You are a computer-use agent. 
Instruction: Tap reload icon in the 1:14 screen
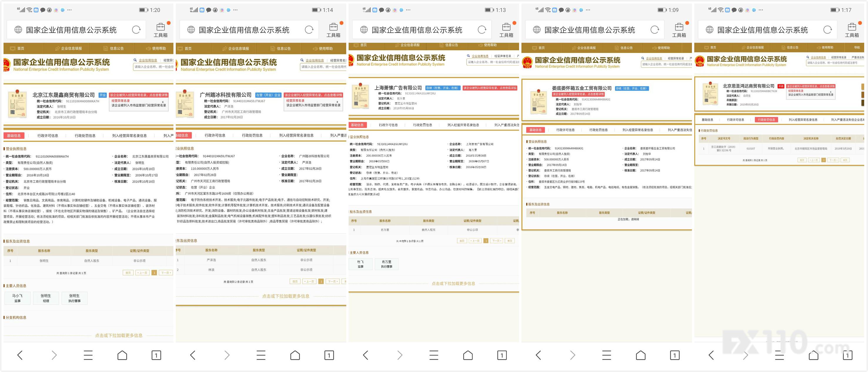309,30
